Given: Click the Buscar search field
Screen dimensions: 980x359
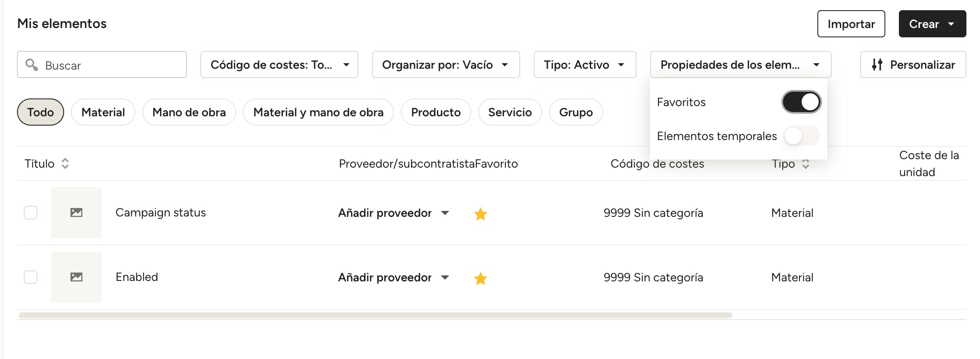Looking at the screenshot, I should click(102, 65).
